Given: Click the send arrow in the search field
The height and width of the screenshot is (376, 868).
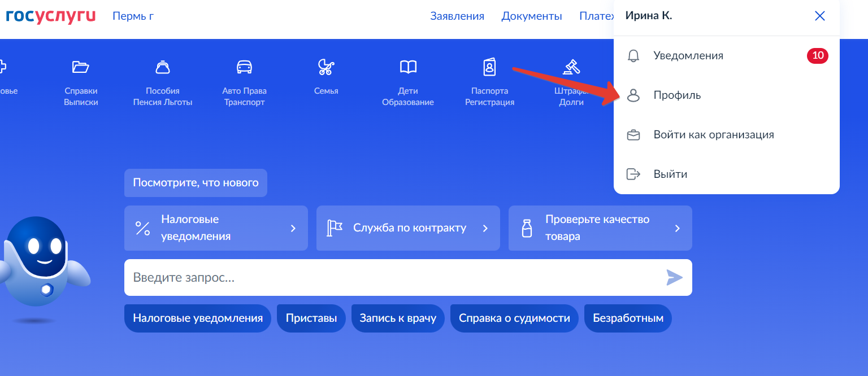Looking at the screenshot, I should (674, 277).
